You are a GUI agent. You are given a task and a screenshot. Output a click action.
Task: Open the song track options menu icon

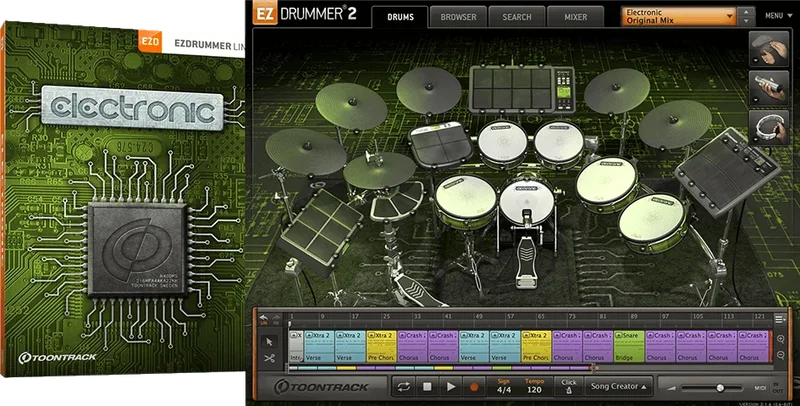(x=780, y=319)
